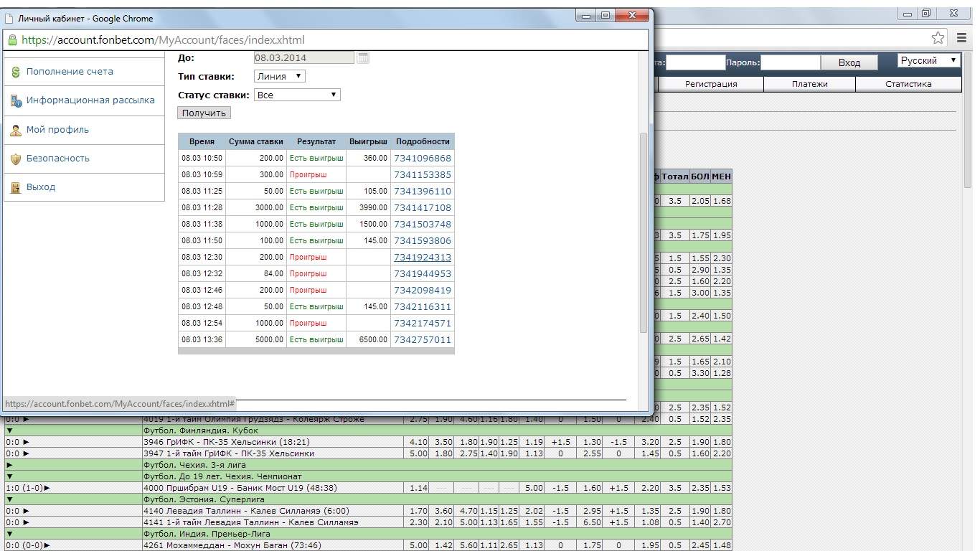
Task: Collapse the Футбол. Эстония. Суперлига section
Action: tap(10, 499)
